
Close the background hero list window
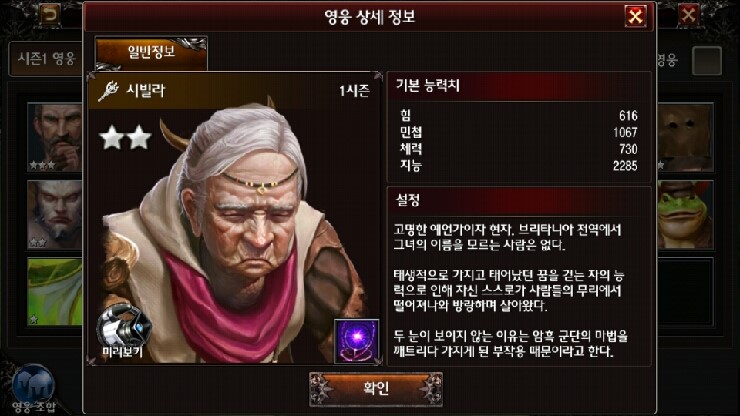pyautogui.click(x=688, y=15)
